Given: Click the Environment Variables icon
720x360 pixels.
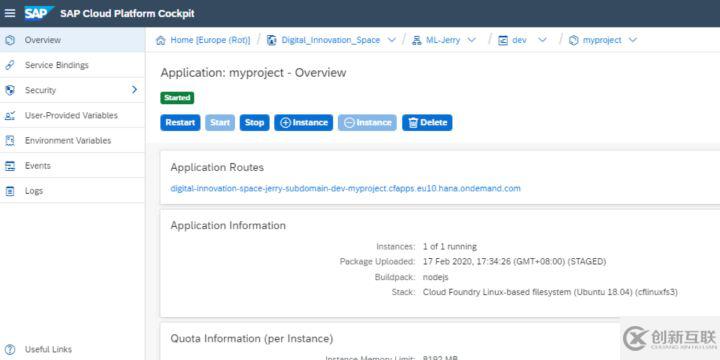Looking at the screenshot, I should pyautogui.click(x=10, y=141).
